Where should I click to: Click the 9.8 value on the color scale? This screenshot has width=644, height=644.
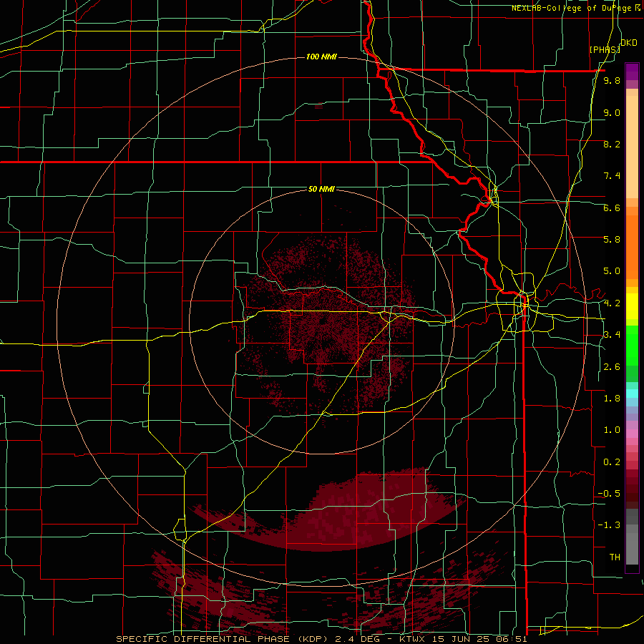click(612, 81)
